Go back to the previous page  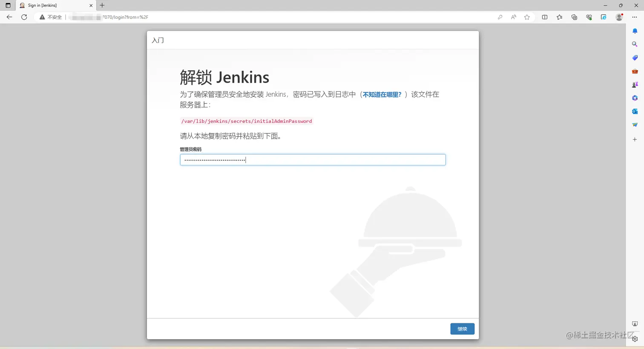(x=9, y=17)
